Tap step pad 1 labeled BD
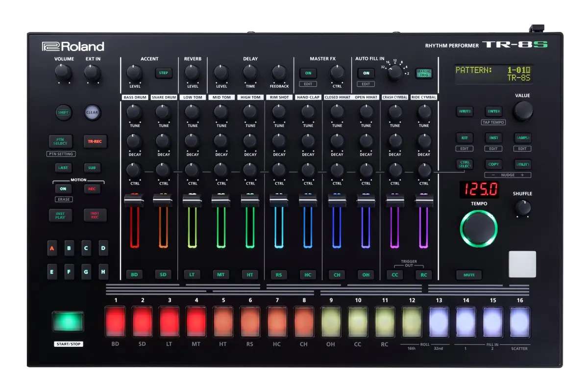Viewport: 588px width, 392px height. [115, 321]
